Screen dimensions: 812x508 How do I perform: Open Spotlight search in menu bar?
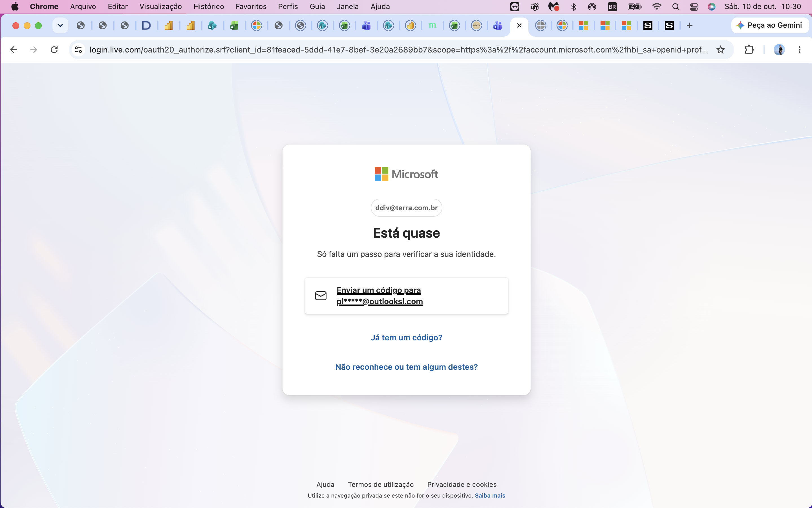676,7
